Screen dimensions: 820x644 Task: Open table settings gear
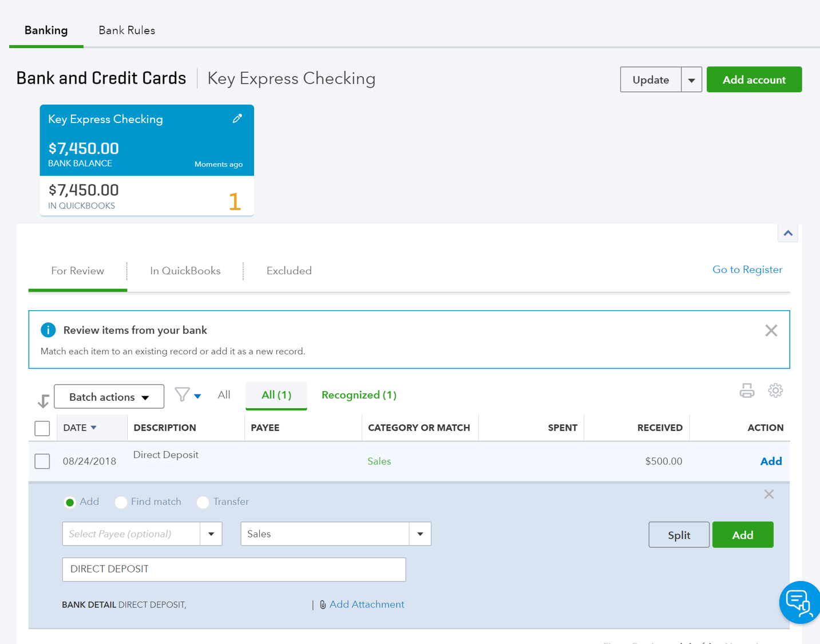(x=775, y=390)
